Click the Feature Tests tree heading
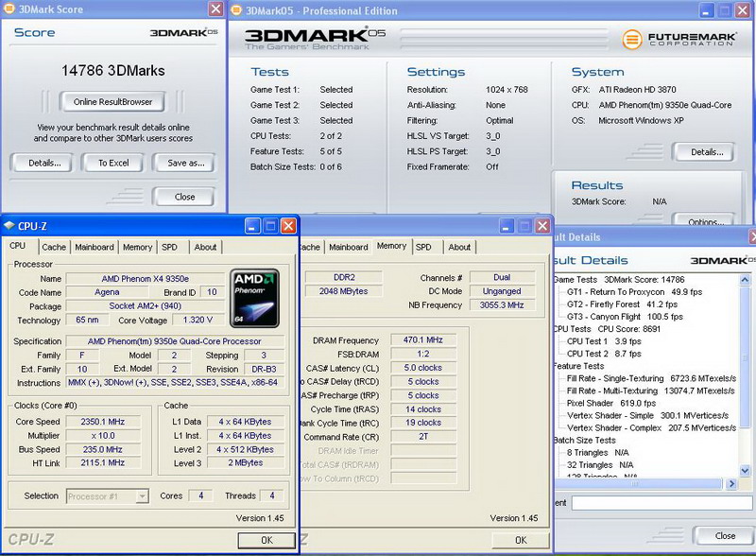This screenshot has width=756, height=556. point(578,366)
